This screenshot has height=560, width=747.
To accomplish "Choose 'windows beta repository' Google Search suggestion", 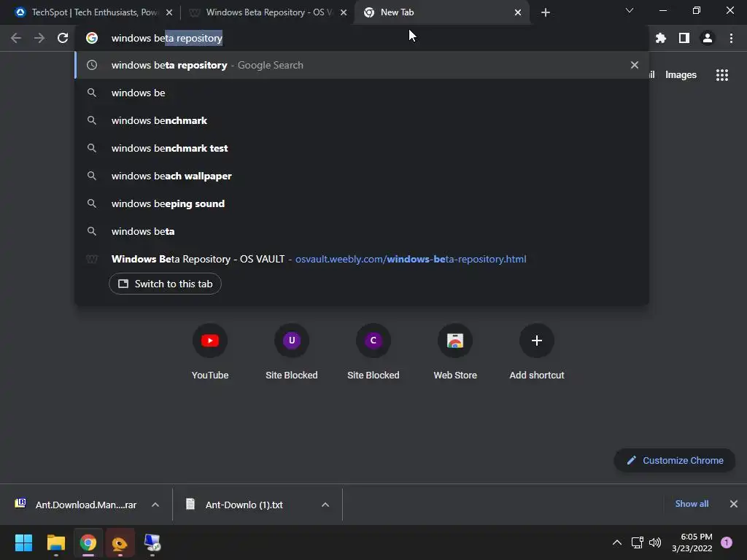I will tap(362, 65).
